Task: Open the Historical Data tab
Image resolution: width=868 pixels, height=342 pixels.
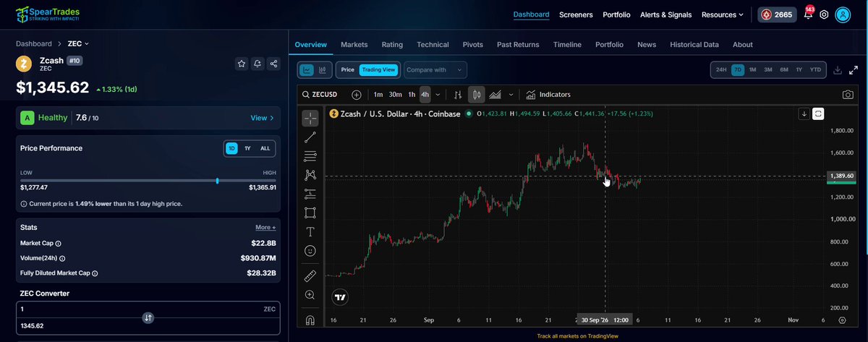Action: click(694, 44)
